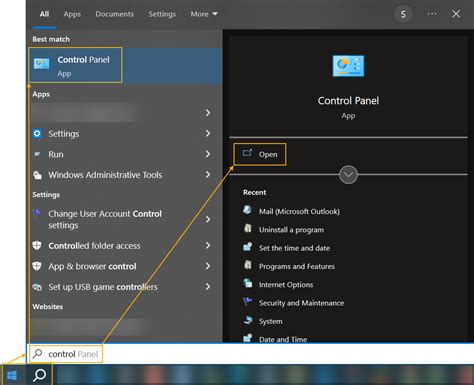474x385 pixels.
Task: Close the search panel with X
Action: click(x=456, y=14)
